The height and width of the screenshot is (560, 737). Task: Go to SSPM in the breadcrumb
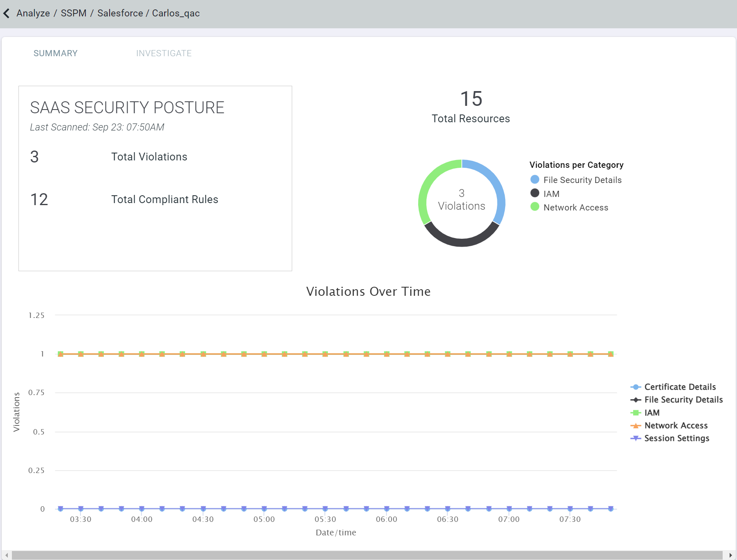pyautogui.click(x=73, y=14)
